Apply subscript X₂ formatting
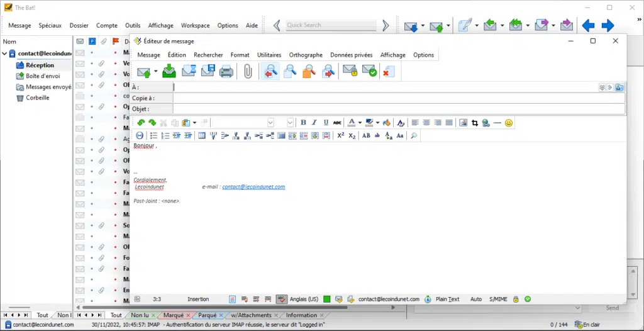This screenshot has height=331, width=644. click(352, 135)
